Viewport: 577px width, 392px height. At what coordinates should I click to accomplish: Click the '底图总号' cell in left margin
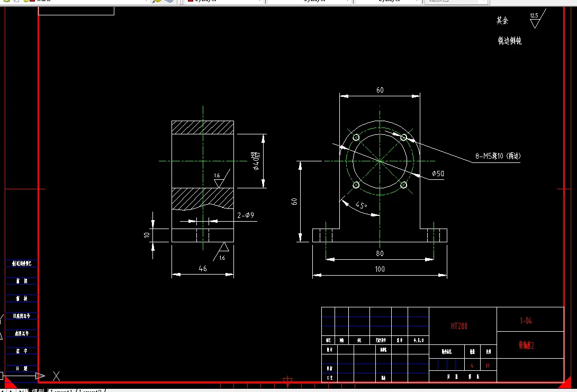[22, 333]
